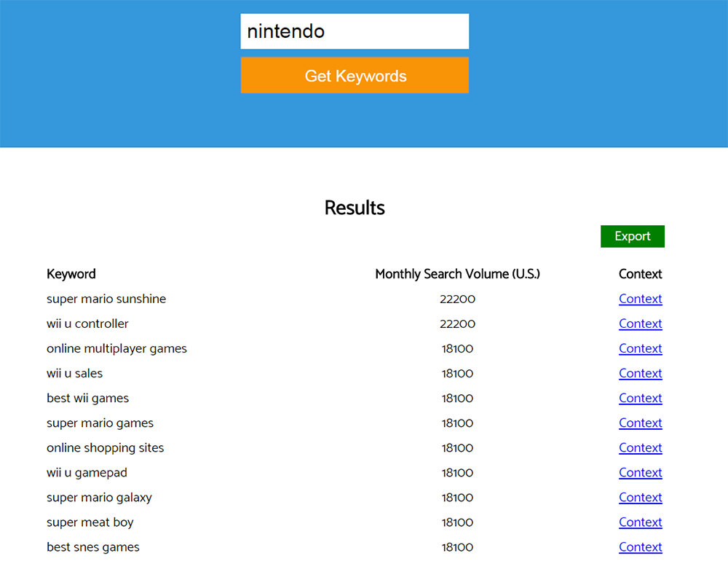Select the keyword 'best snes games'
Screen dimensions: 728x561
[93, 547]
